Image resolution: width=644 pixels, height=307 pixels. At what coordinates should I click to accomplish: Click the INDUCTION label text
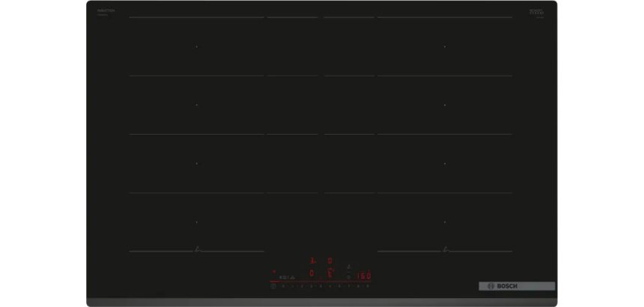click(106, 10)
